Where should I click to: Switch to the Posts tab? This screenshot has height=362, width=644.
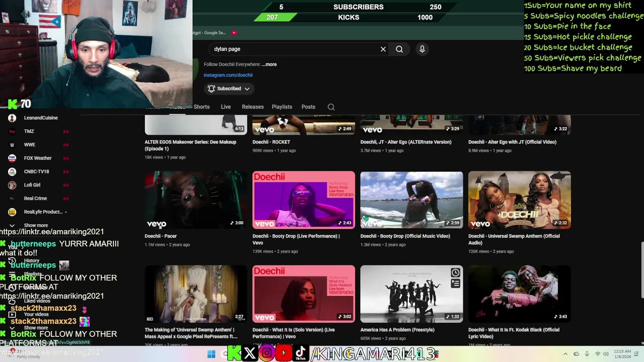308,107
